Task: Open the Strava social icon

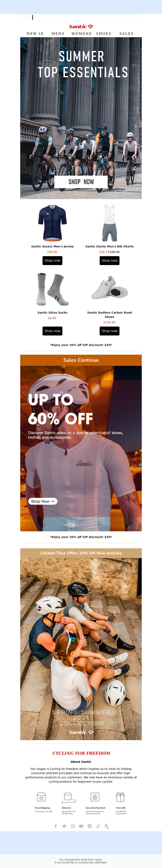Action: pyautogui.click(x=106, y=826)
